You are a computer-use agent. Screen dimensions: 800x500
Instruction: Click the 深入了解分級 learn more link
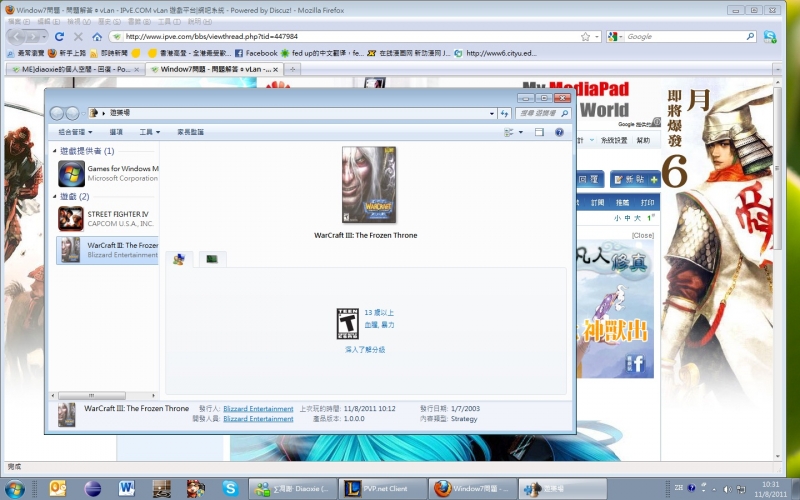pyautogui.click(x=365, y=349)
